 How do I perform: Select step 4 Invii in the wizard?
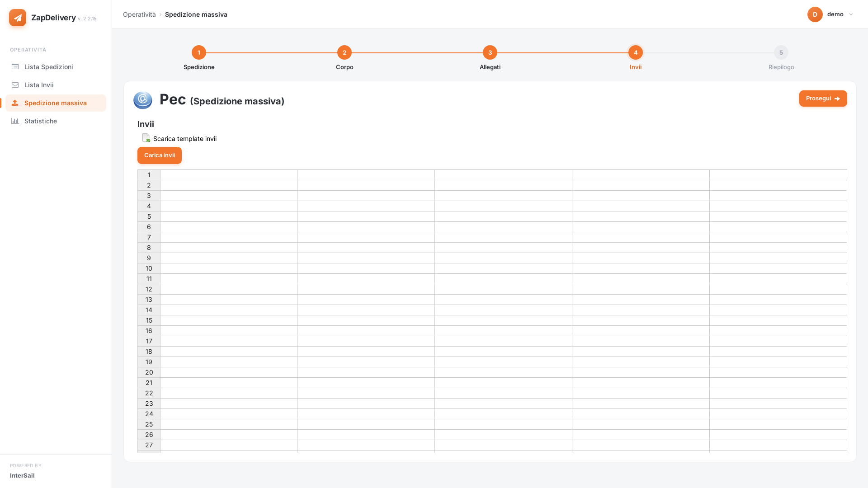(x=636, y=52)
